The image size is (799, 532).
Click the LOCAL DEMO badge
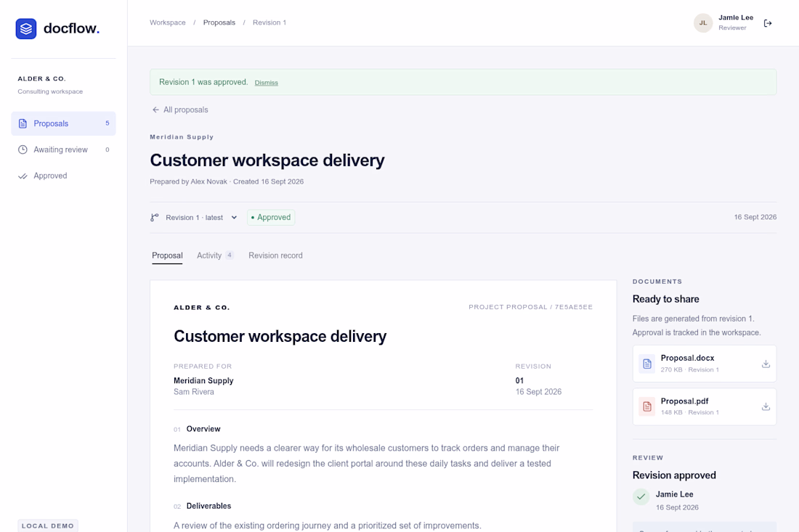[48, 526]
